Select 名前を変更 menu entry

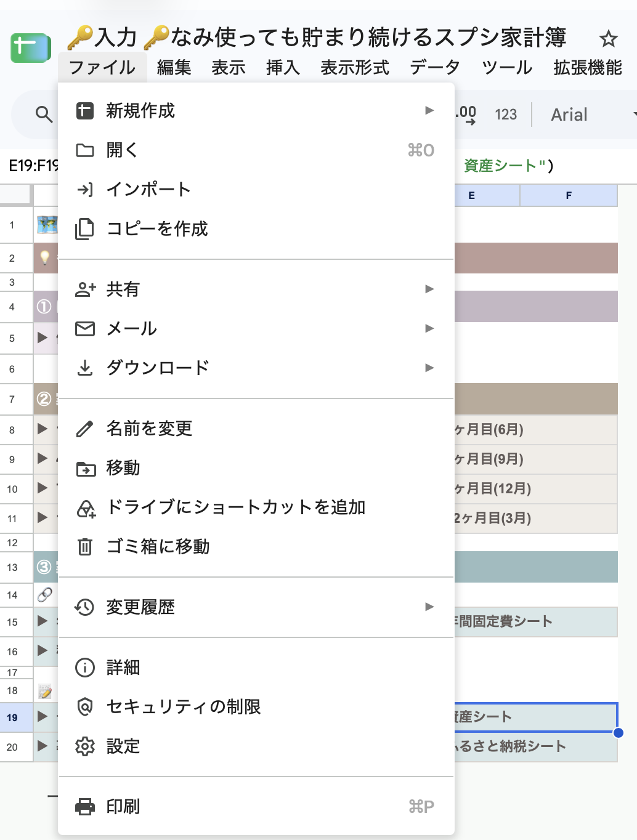[256, 429]
